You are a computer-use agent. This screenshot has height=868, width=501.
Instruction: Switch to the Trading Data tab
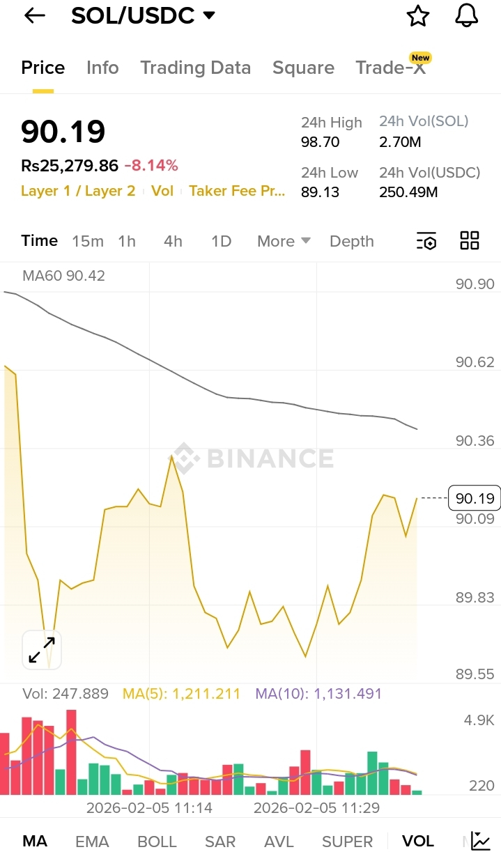[195, 68]
